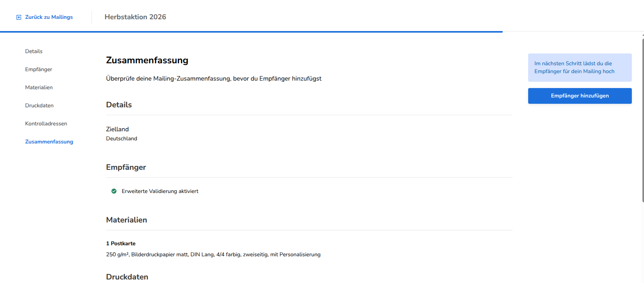Click the blue info notice about uploading Empfänger
The width and height of the screenshot is (644, 283).
point(580,68)
